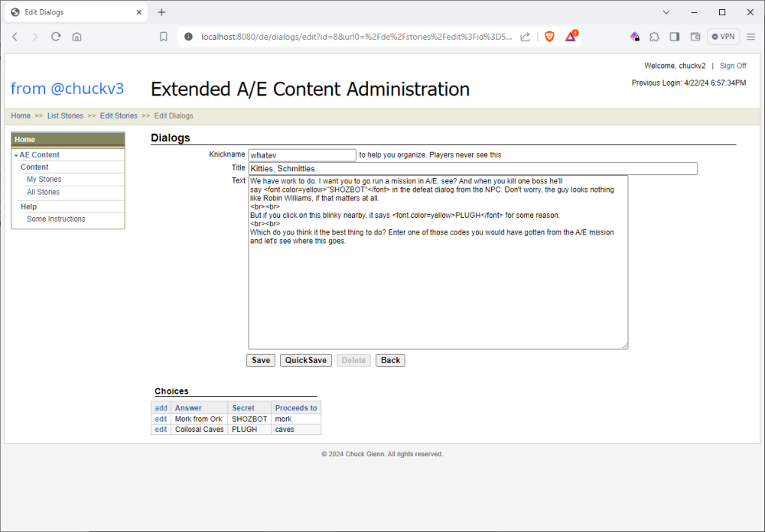The height and width of the screenshot is (532, 765).
Task: Edit the Mork from Ork choice
Action: point(161,419)
